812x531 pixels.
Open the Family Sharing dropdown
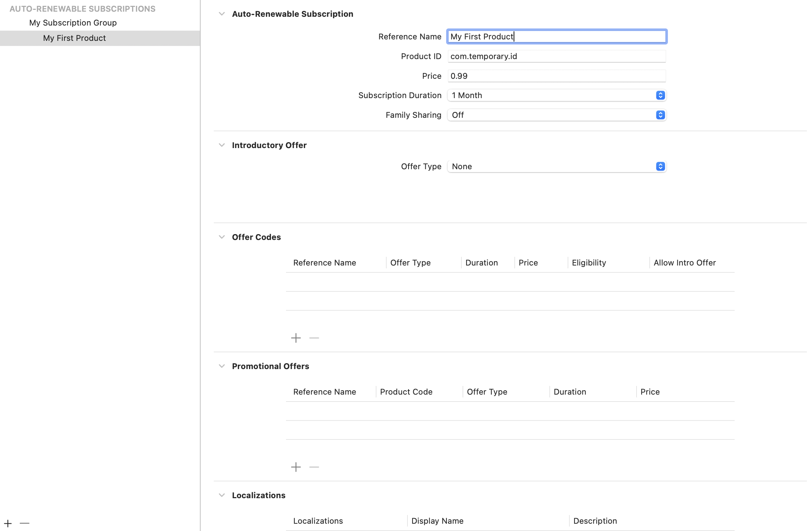(556, 115)
